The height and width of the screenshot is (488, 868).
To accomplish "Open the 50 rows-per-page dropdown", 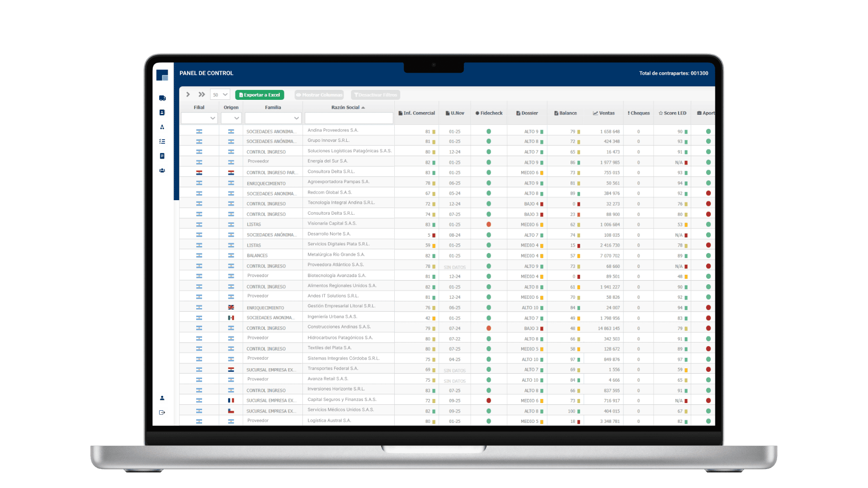I will tap(220, 94).
